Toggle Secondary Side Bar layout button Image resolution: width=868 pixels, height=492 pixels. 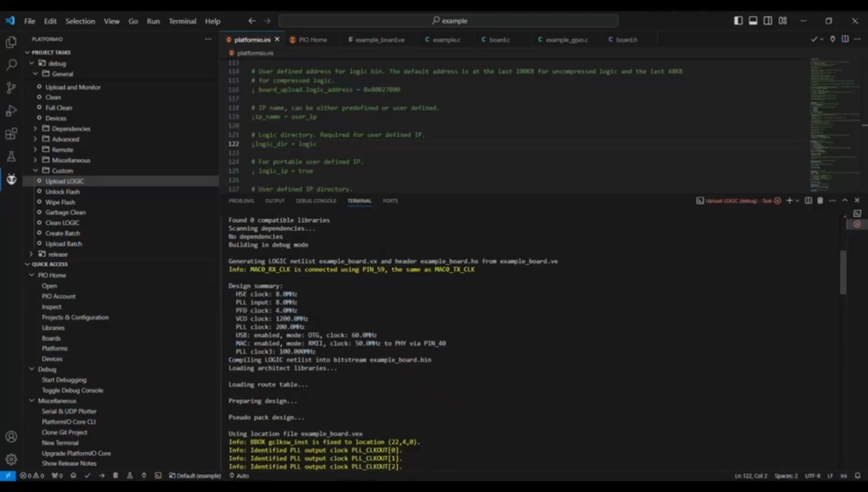[768, 21]
